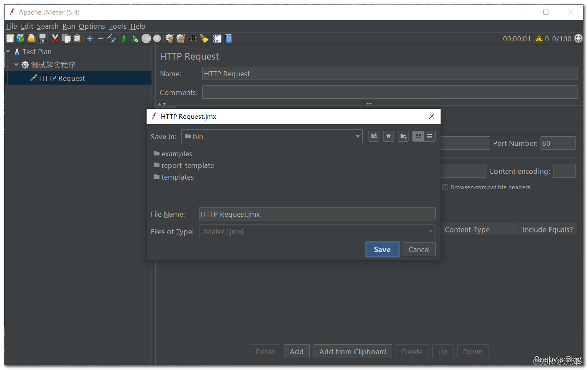Open the File menu
This screenshot has height=370, width=588.
12,26
